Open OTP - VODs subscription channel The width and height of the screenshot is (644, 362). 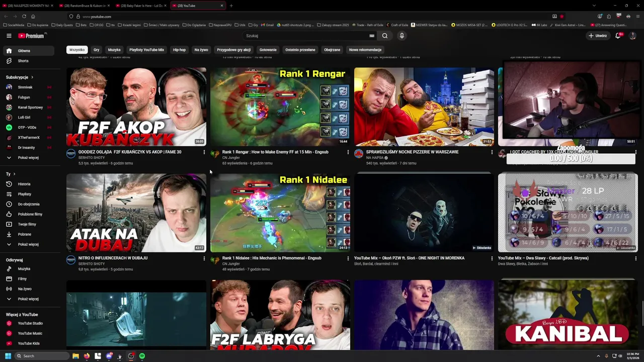(28, 127)
